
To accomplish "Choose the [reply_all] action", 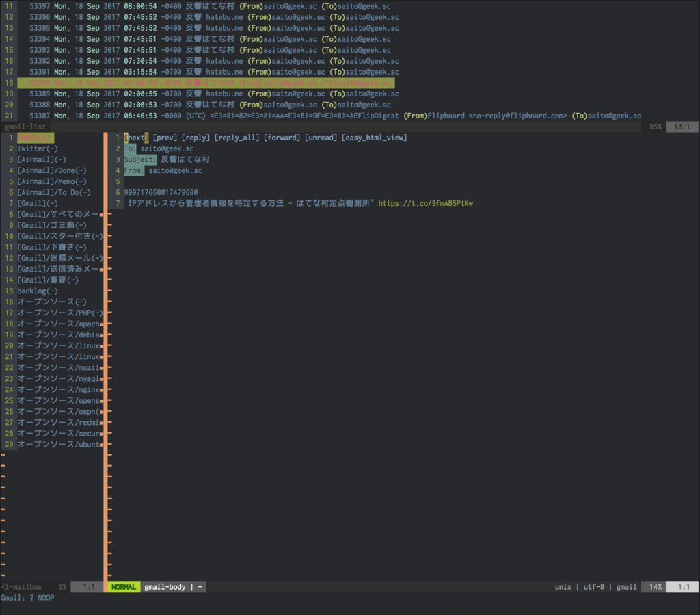I will point(237,138).
